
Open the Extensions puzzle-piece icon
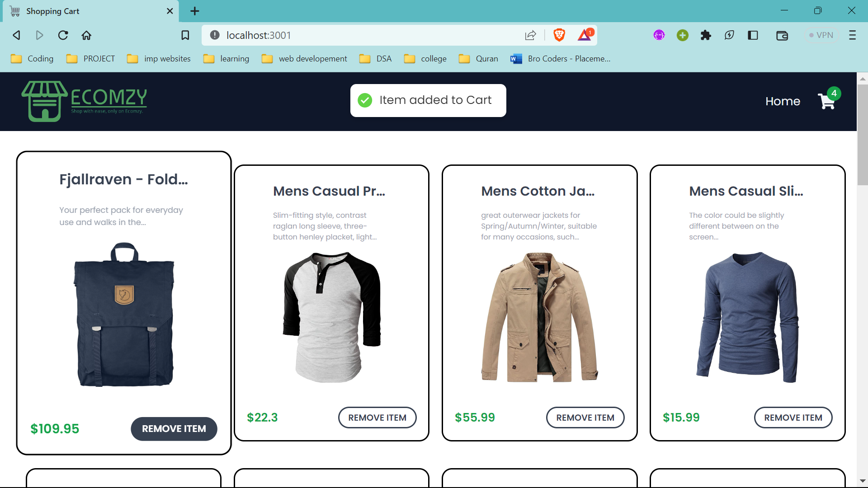coord(706,35)
